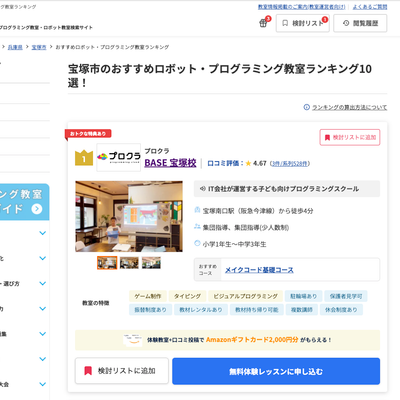Open the 検討リスト button in header

tap(303, 23)
